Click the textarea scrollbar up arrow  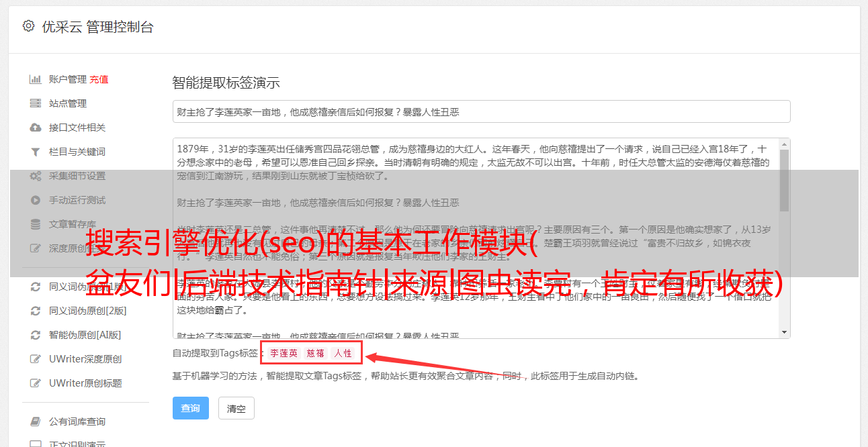tap(784, 144)
